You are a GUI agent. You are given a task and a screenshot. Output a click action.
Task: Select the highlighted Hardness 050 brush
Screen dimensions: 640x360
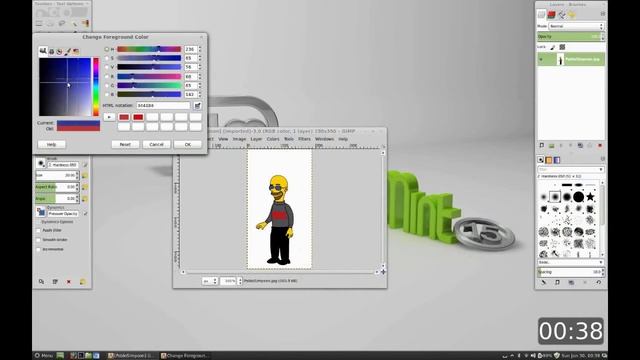[555, 197]
